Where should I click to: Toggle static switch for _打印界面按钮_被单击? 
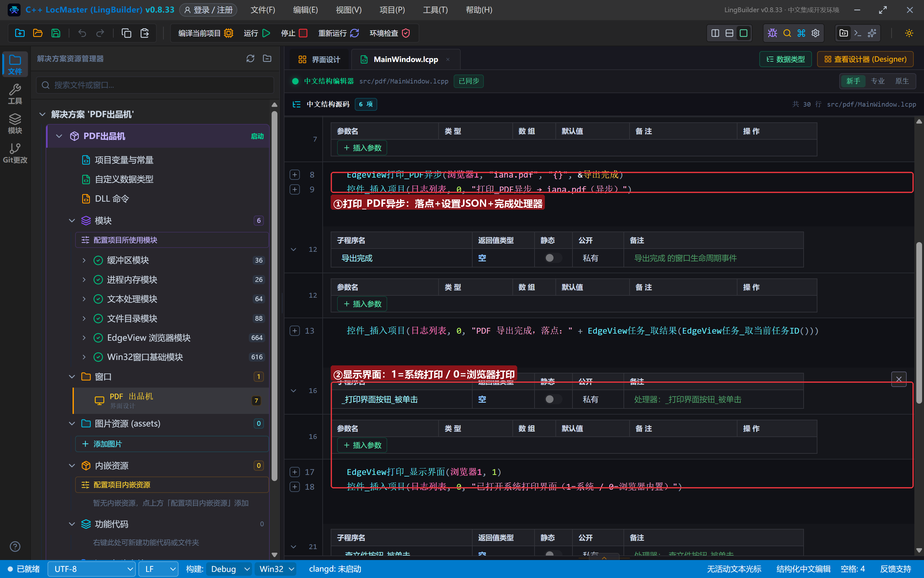point(553,399)
